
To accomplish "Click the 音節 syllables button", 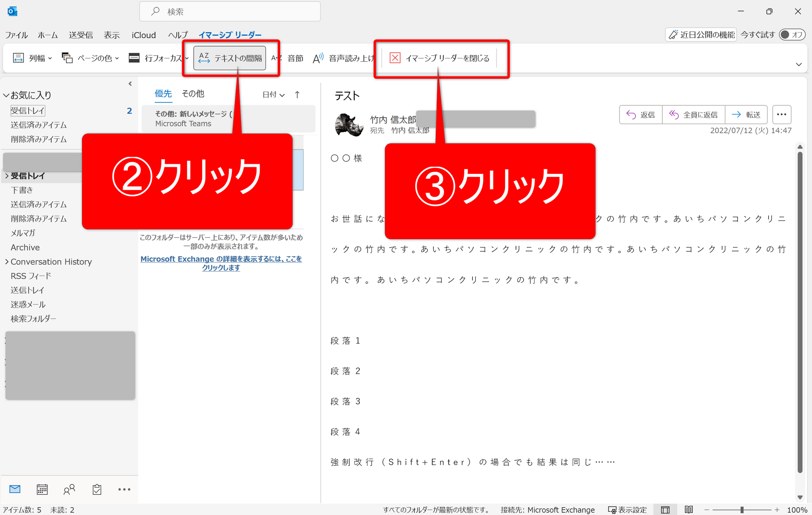I will 295,58.
